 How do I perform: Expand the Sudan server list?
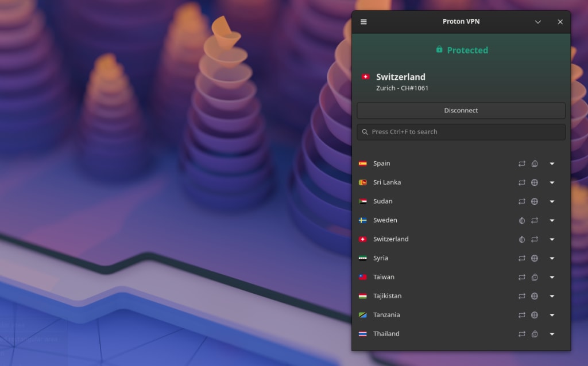tap(552, 201)
